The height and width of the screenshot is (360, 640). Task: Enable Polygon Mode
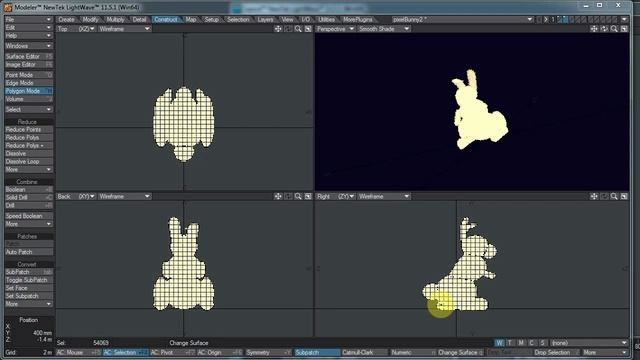pos(29,91)
